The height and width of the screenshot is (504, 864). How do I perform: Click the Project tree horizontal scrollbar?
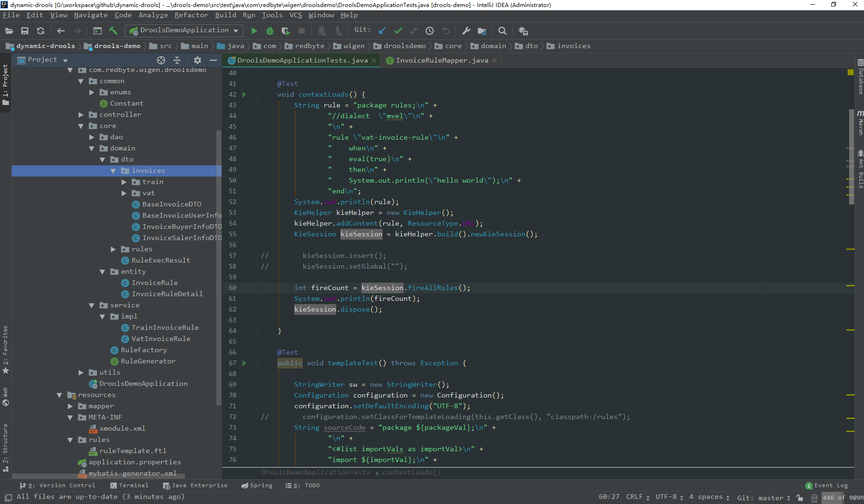(98, 476)
